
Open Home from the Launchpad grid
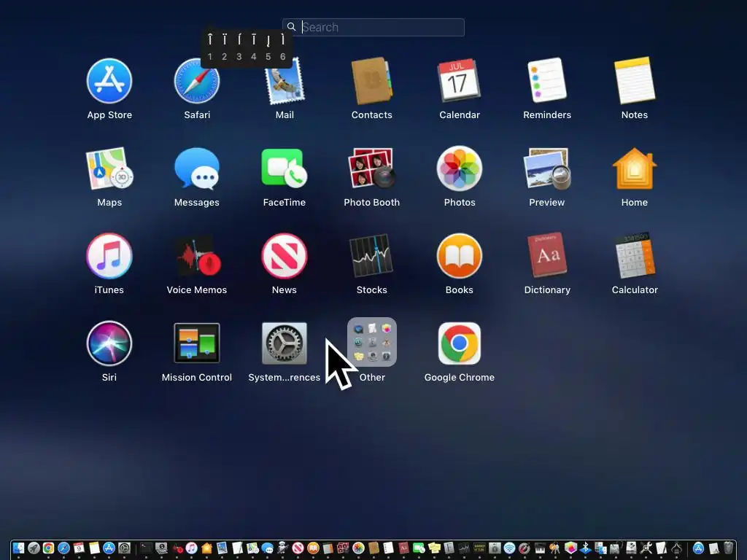(635, 168)
